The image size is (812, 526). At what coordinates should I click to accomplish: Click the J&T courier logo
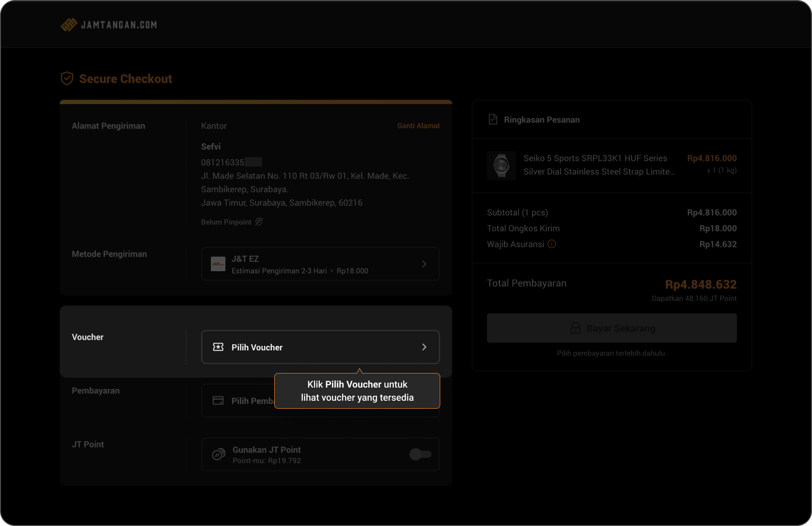218,264
